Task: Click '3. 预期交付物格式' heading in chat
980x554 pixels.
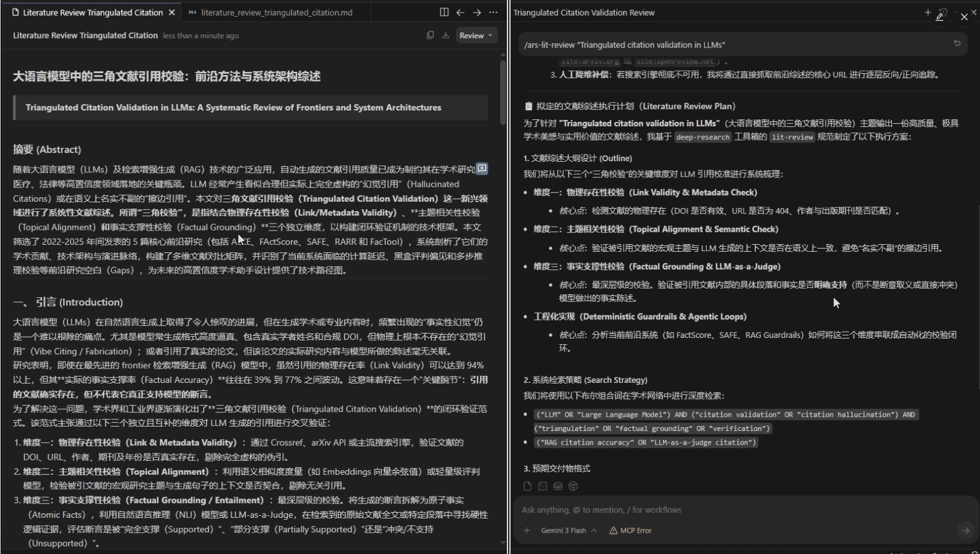Action: [557, 468]
